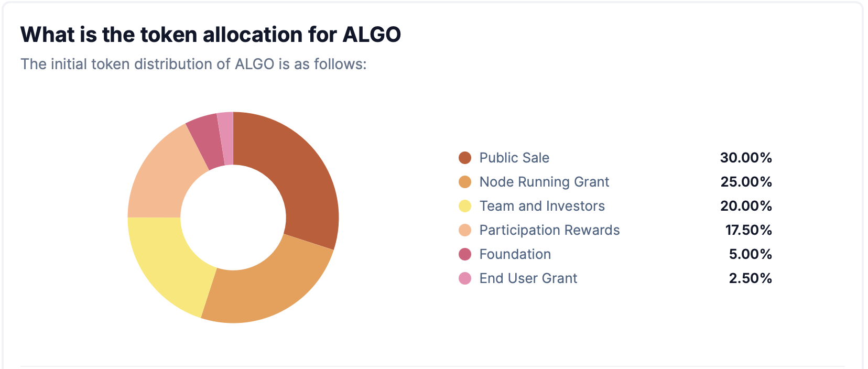
Task: Click the Public Sale legend color dot
Action: click(465, 158)
